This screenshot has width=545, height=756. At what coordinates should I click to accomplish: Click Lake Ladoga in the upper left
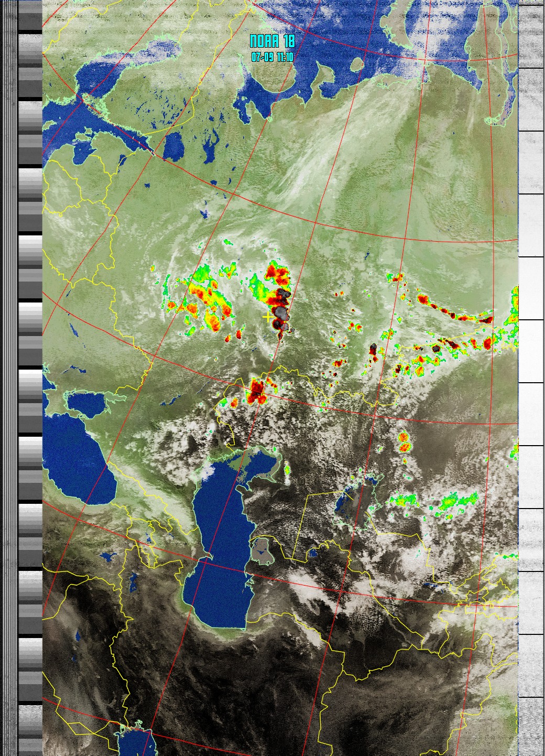172,146
